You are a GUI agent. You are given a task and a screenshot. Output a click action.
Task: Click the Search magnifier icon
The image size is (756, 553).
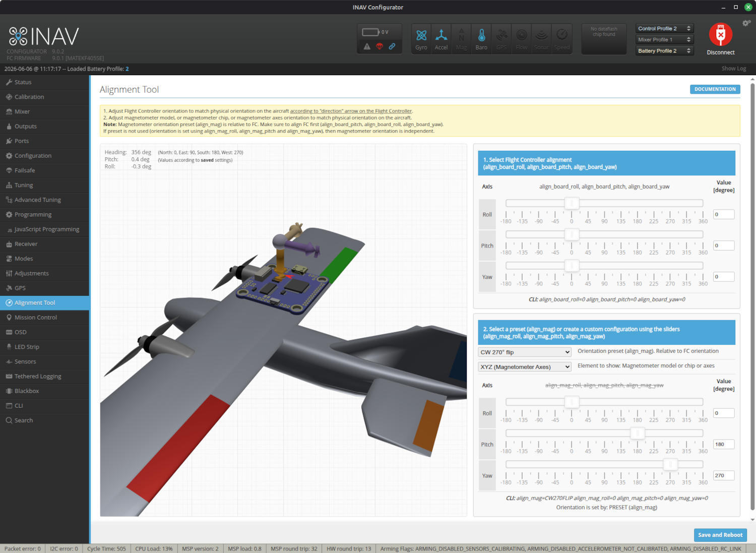[9, 420]
